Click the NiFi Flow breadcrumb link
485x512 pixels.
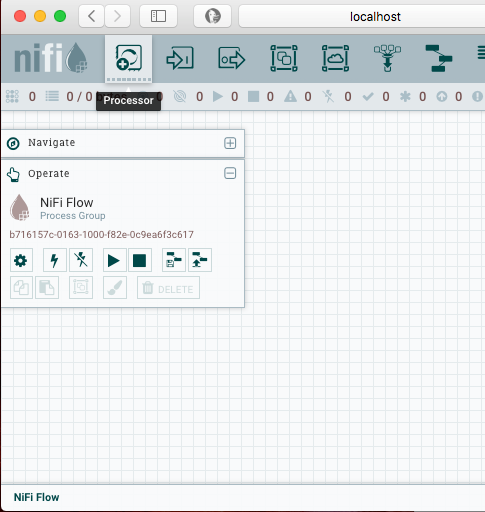[x=36, y=497]
